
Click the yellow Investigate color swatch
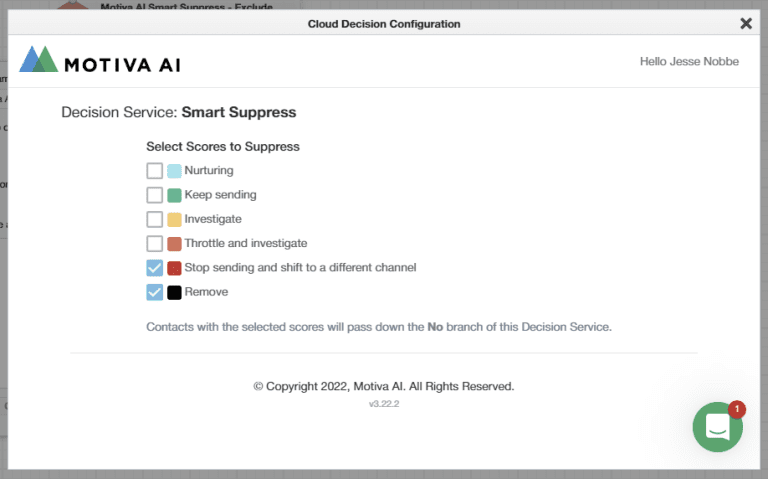(174, 219)
